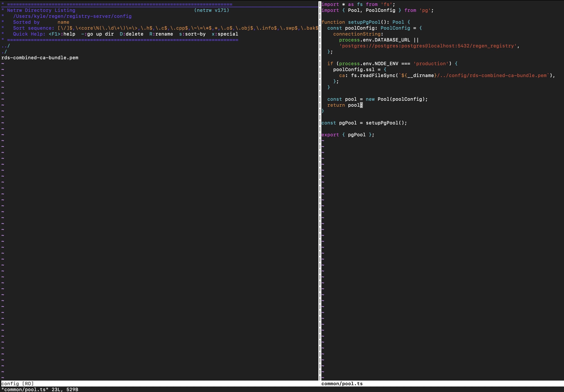
Task: Click the R:rename quick help hint
Action: pyautogui.click(x=161, y=34)
